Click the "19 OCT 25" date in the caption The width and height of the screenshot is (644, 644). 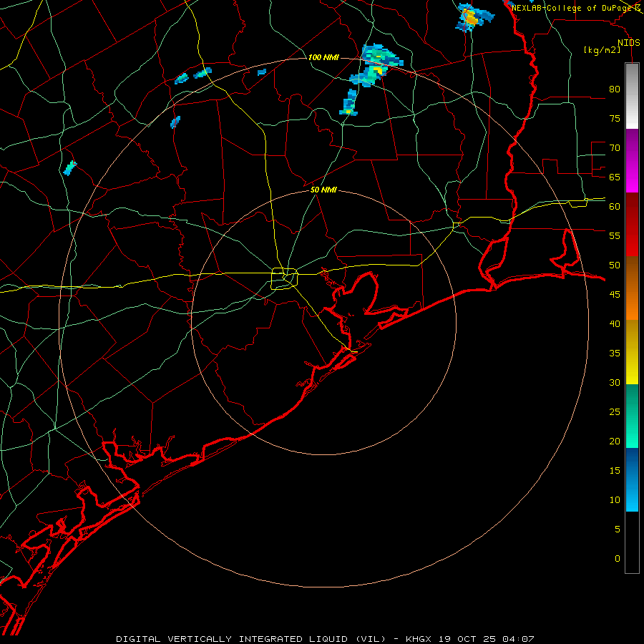pyautogui.click(x=467, y=639)
